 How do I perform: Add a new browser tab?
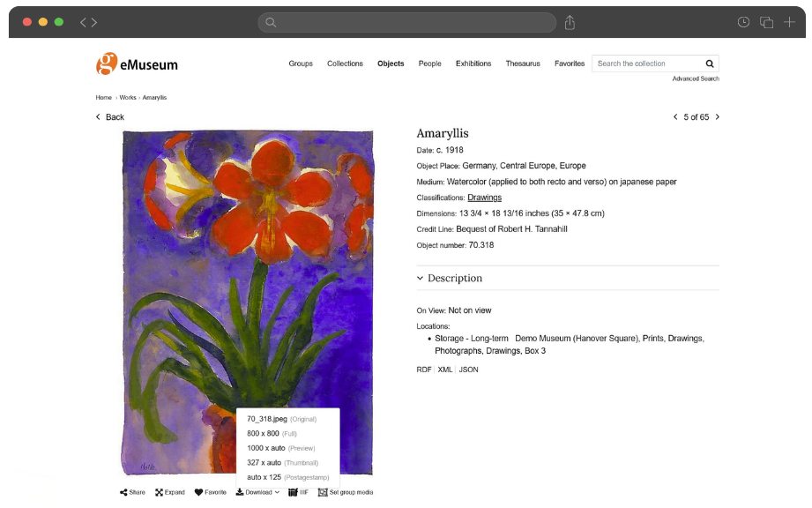pyautogui.click(x=789, y=22)
